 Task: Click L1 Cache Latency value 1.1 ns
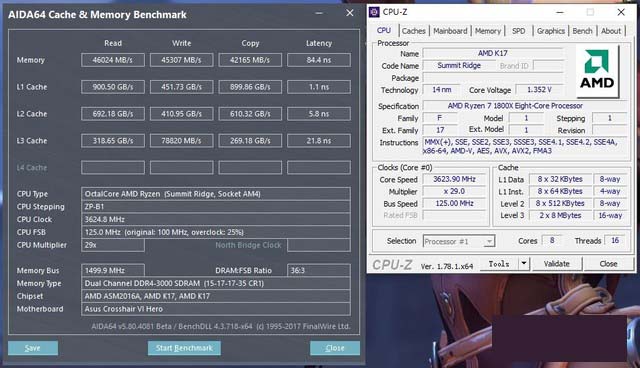pyautogui.click(x=319, y=87)
